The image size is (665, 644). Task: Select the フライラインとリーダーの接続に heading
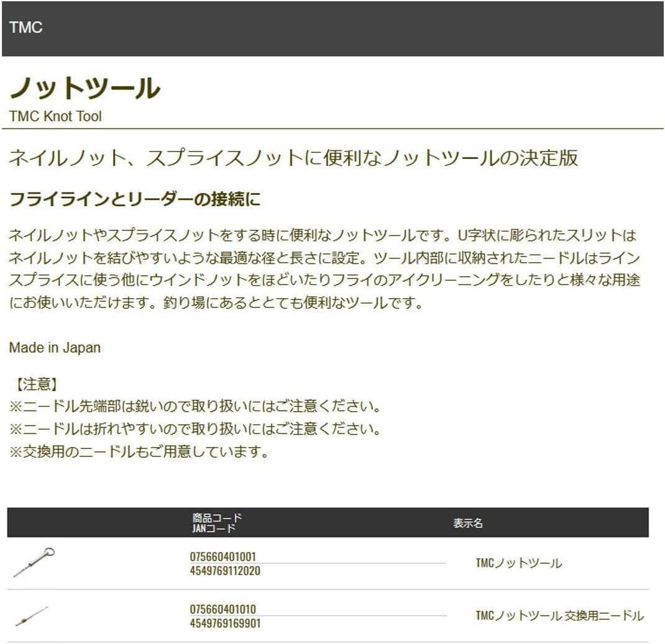[x=135, y=199]
